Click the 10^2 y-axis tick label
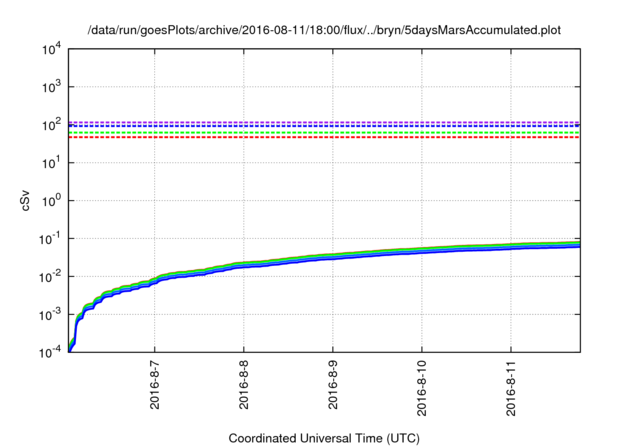This screenshot has width=640, height=448. click(52, 125)
